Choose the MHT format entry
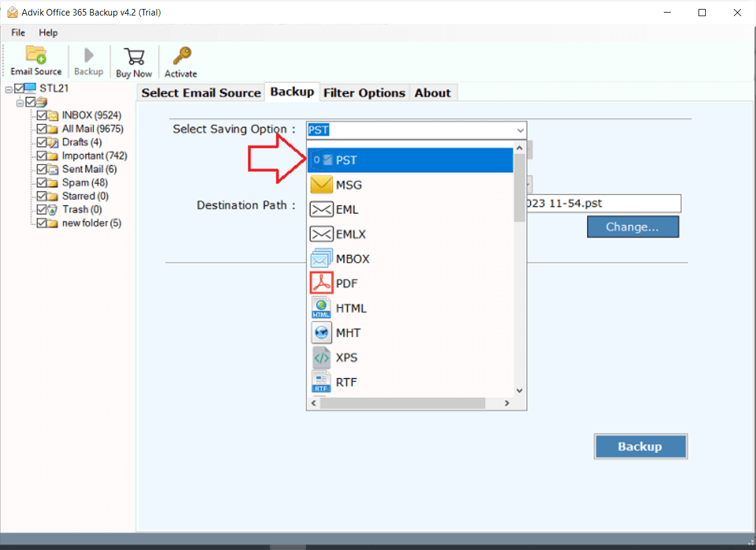 [411, 333]
